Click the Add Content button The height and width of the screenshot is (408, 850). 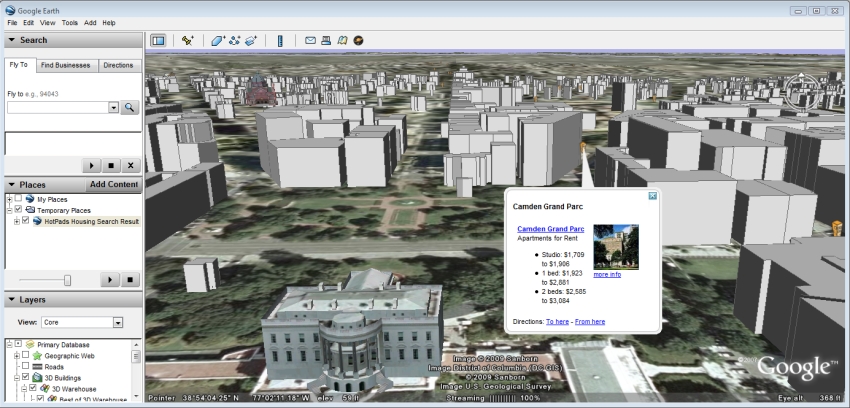(x=114, y=184)
